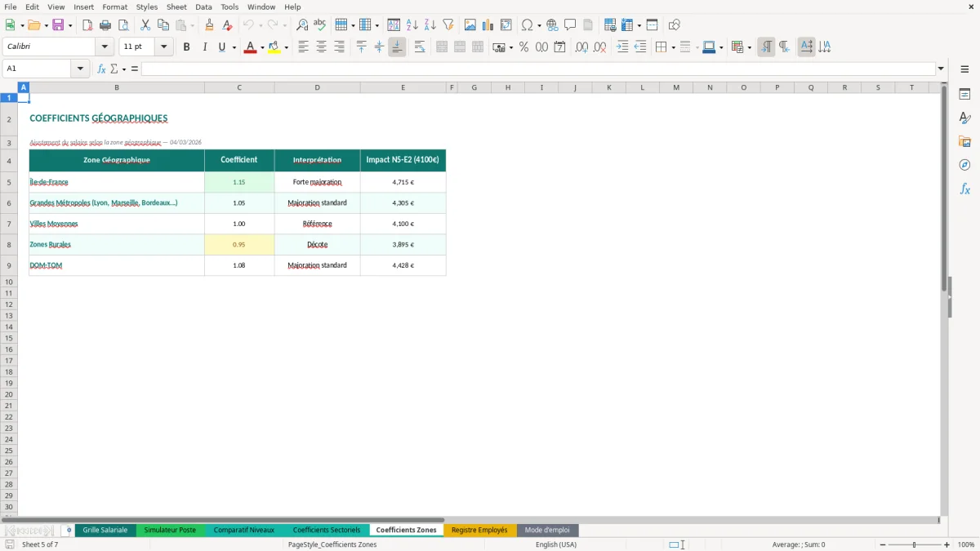Switch to Grille Salariale sheet tab

pos(105,531)
